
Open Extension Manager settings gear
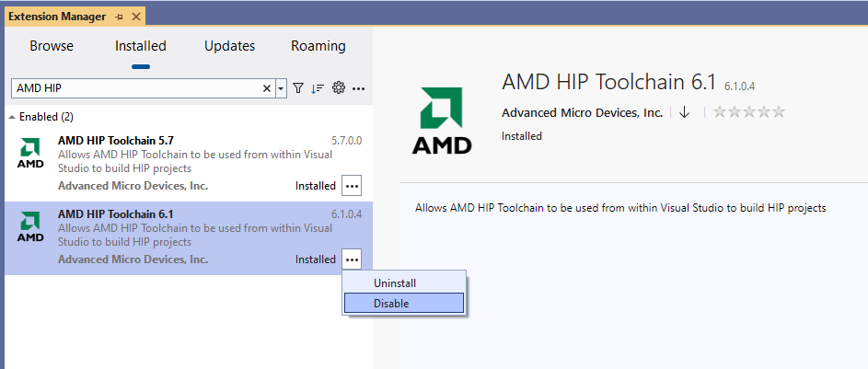[338, 88]
